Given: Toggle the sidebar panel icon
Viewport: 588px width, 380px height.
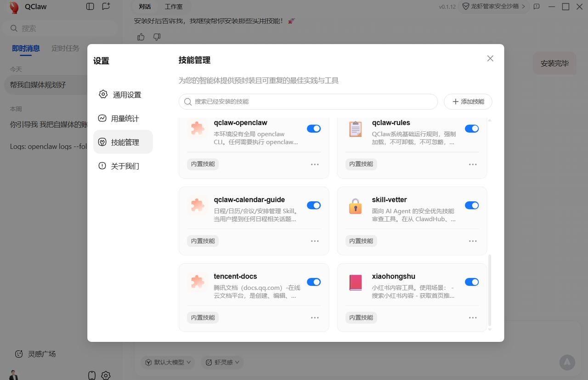Looking at the screenshot, I should 90,6.
